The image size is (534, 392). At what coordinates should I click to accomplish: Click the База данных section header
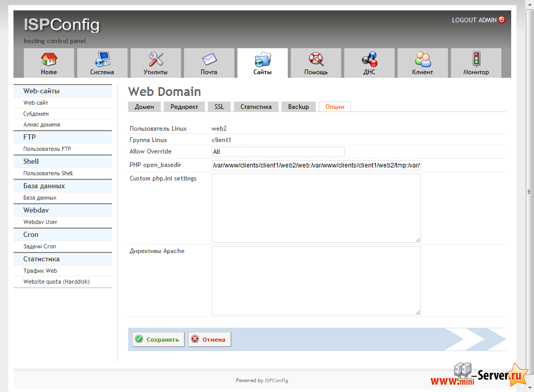[63, 186]
